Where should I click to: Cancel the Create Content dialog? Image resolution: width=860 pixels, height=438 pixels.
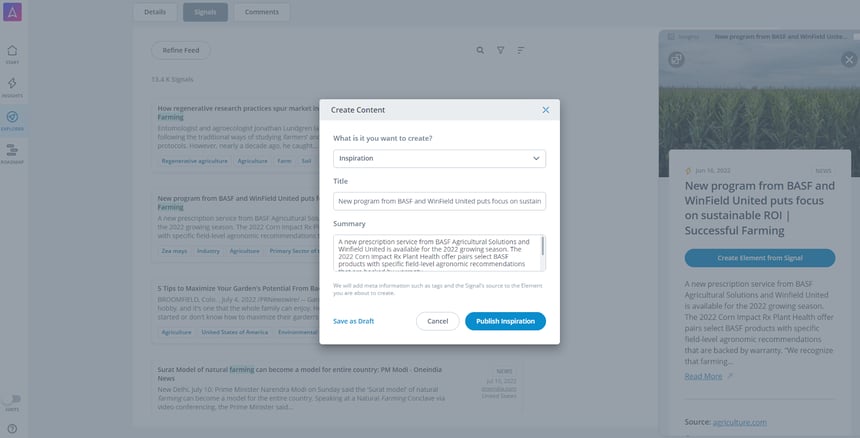(x=437, y=321)
